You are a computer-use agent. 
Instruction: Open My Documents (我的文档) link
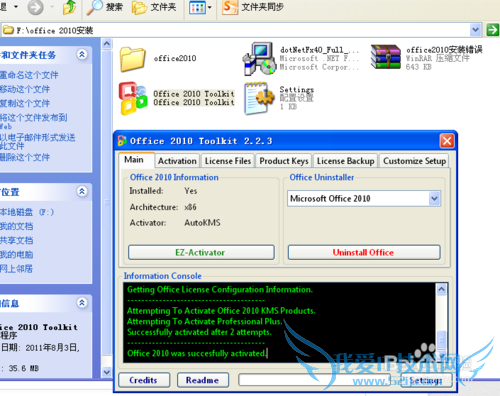tap(16, 226)
